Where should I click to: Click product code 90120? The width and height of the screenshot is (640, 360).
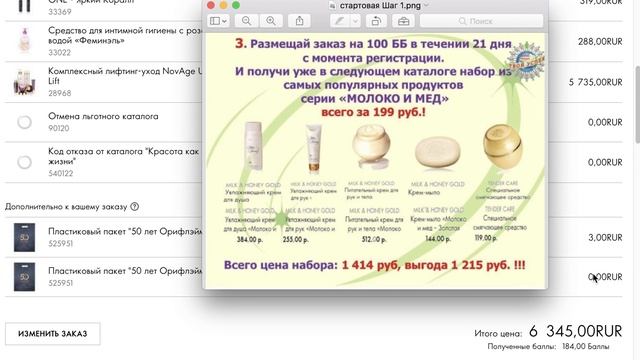point(59,128)
